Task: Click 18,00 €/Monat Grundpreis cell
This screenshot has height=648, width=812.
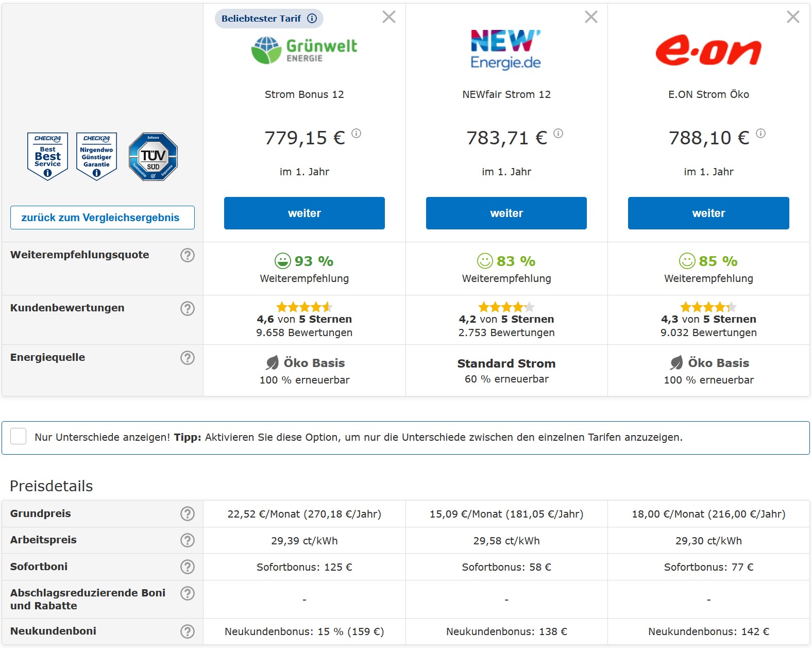Action: point(708,514)
